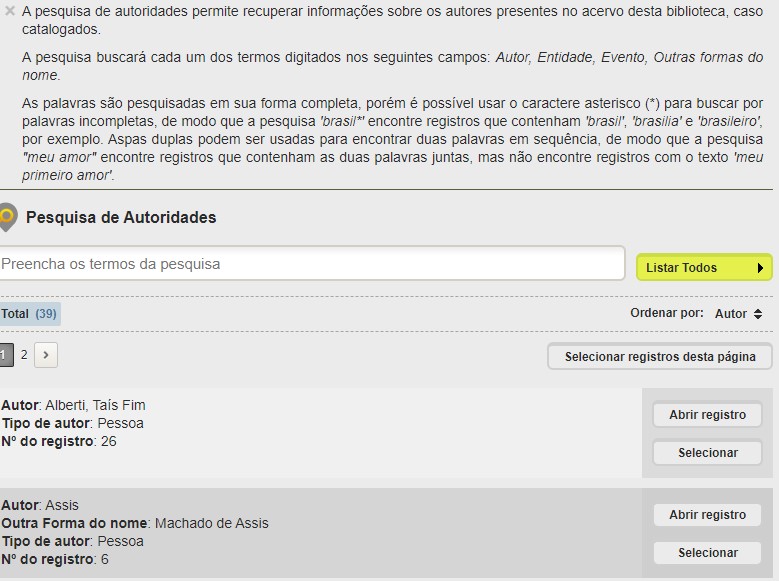Click the Nº do registro 26 line

pos(59,441)
